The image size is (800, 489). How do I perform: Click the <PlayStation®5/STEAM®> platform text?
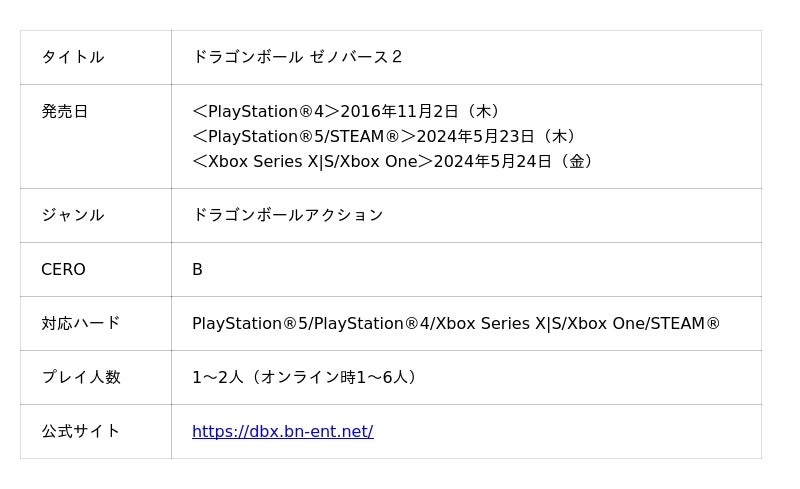[x=304, y=136]
